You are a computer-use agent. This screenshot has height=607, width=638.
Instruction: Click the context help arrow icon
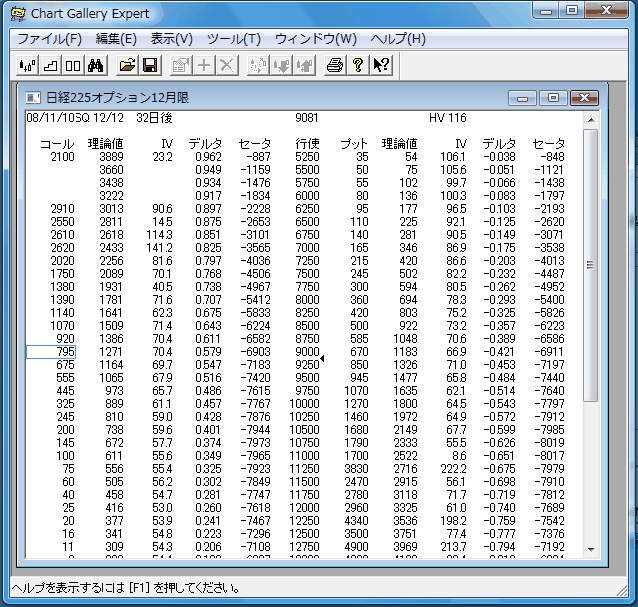click(380, 65)
